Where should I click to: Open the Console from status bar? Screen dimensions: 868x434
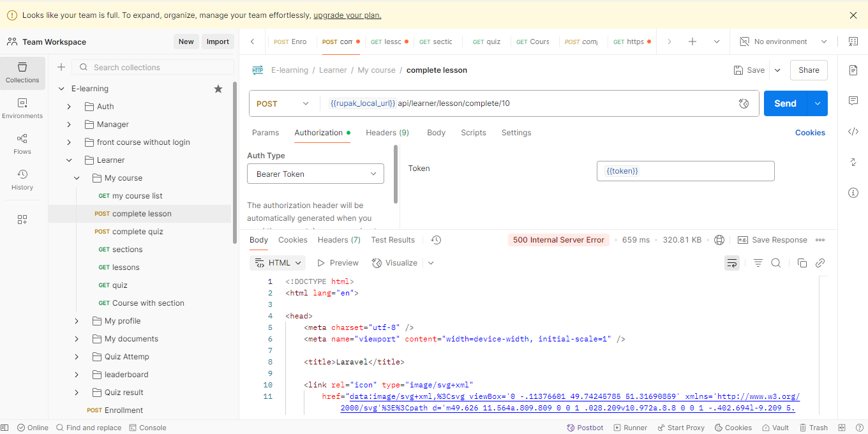pos(147,428)
